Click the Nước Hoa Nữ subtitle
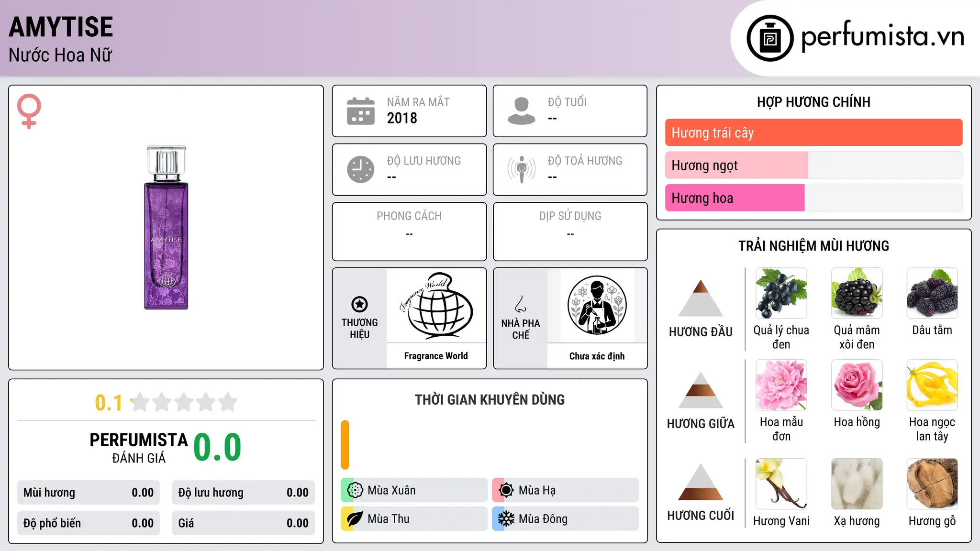Image resolution: width=980 pixels, height=551 pixels. pyautogui.click(x=60, y=55)
